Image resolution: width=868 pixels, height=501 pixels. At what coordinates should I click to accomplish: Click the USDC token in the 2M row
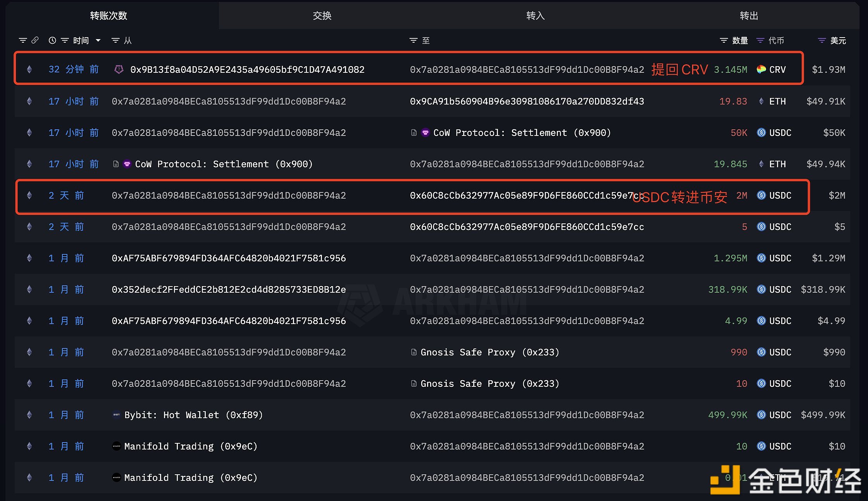coord(780,195)
